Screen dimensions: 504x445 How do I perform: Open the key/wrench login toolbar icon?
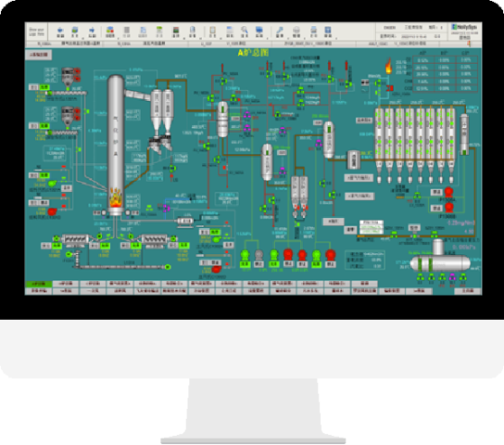pos(280,30)
